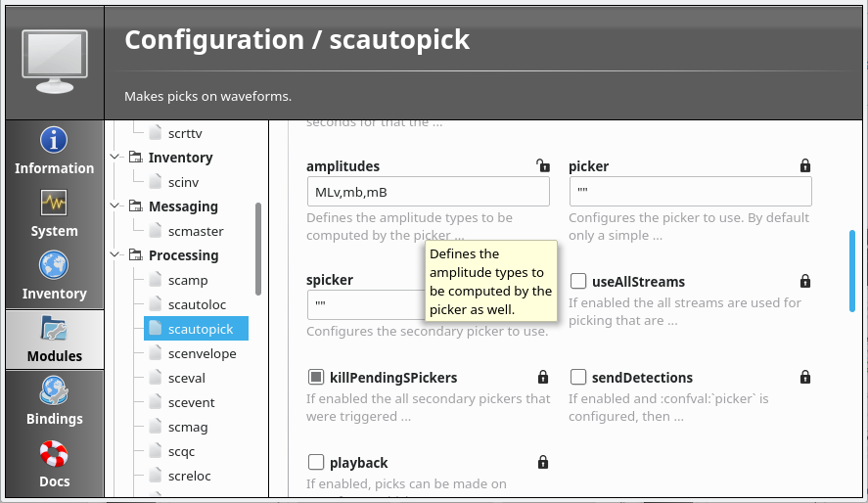Click the lock icon beside sendDetections
This screenshot has height=503, width=868.
coord(805,377)
